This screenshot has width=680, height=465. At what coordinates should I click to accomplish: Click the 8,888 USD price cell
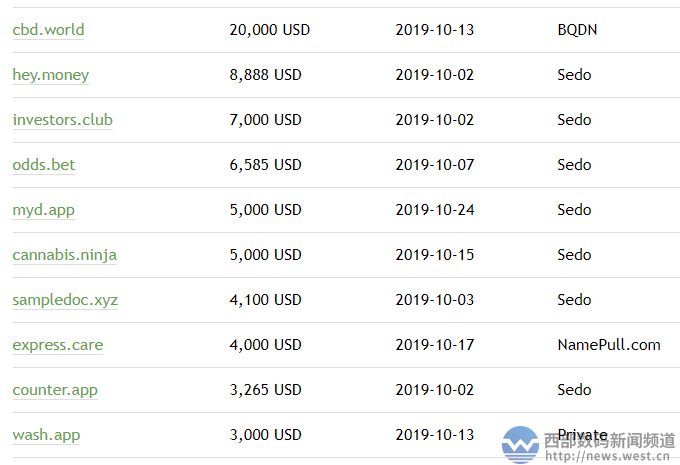tap(265, 75)
